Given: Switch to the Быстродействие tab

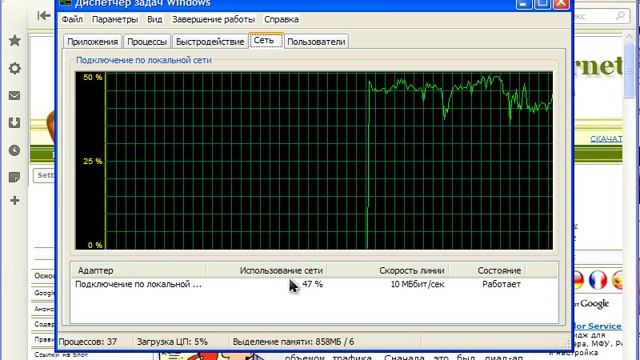Looking at the screenshot, I should pos(210,42).
